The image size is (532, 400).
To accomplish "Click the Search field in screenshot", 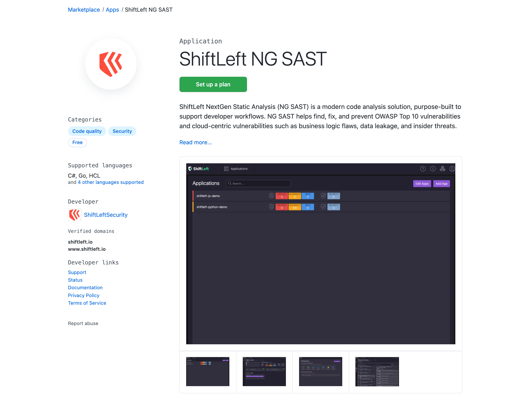I will (258, 183).
